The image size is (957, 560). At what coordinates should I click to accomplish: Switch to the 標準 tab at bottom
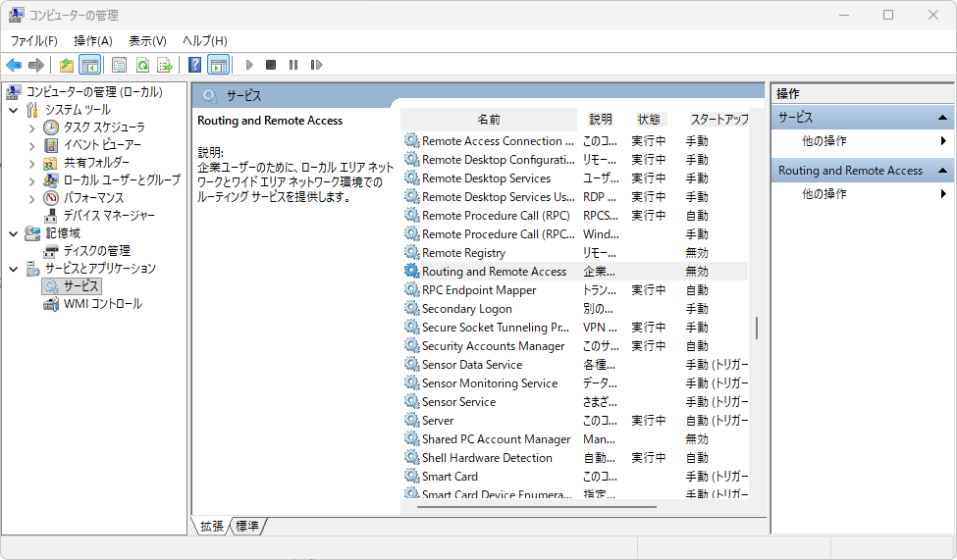(x=247, y=527)
